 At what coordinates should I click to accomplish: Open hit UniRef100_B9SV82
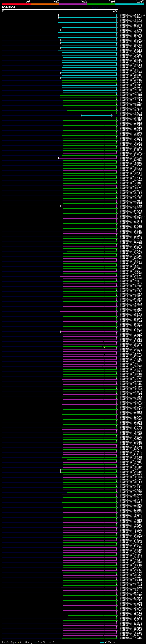[x=131, y=25]
